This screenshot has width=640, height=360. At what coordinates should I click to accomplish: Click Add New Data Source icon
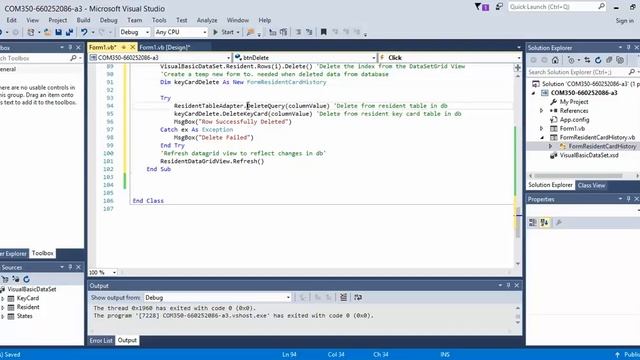[x=5, y=279]
